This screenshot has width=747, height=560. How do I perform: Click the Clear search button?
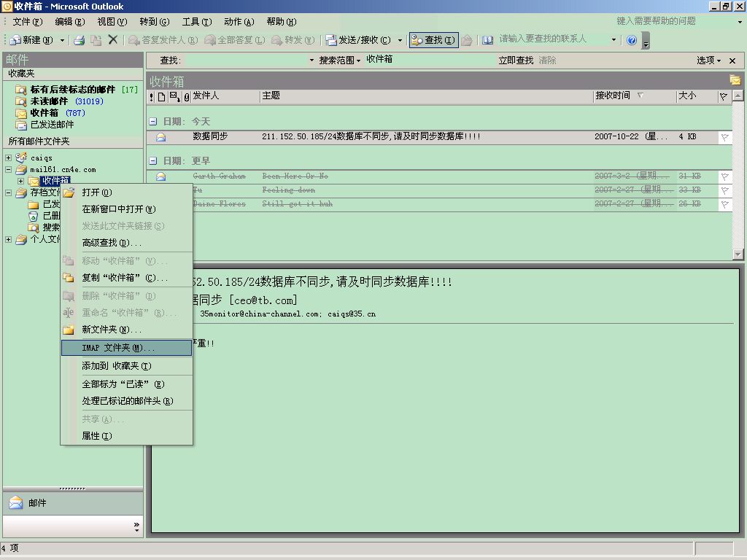547,60
